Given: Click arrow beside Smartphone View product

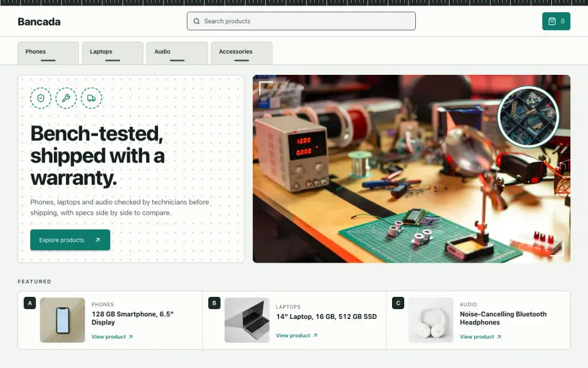Looking at the screenshot, I should point(130,337).
